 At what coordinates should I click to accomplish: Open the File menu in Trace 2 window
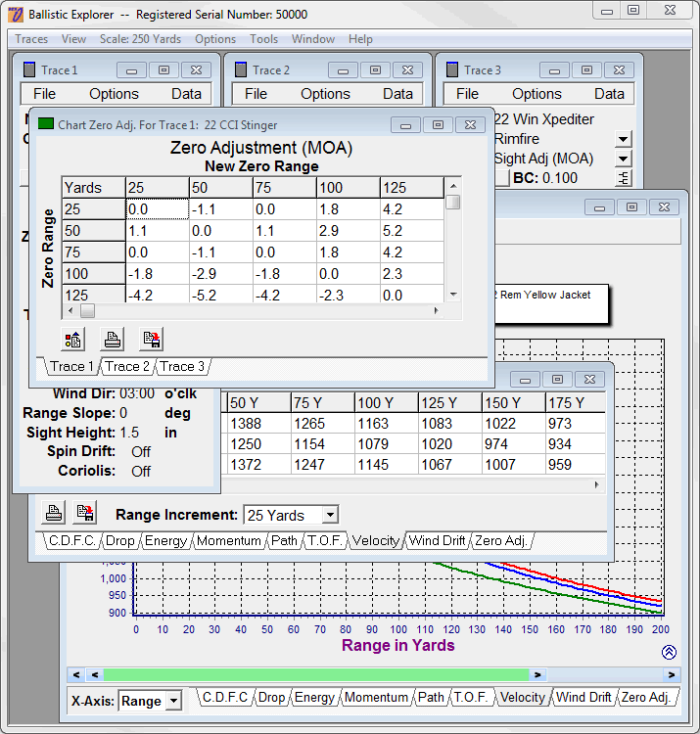pos(256,94)
